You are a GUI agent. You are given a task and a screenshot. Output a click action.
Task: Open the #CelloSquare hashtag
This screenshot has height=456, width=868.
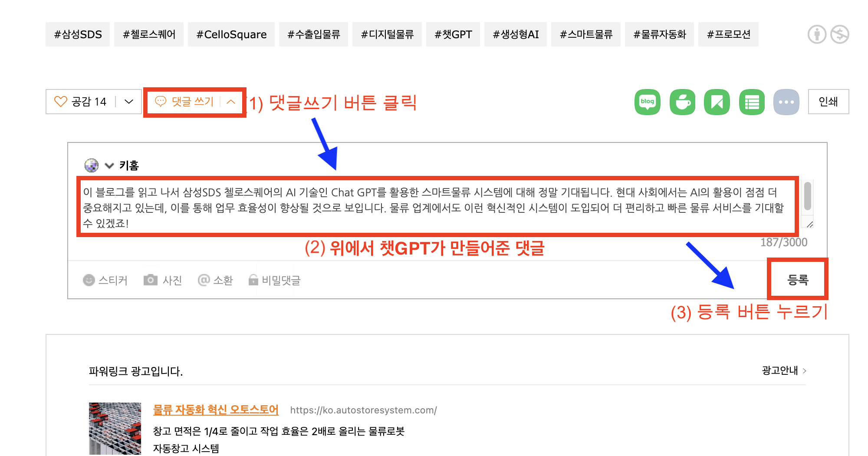pyautogui.click(x=231, y=34)
